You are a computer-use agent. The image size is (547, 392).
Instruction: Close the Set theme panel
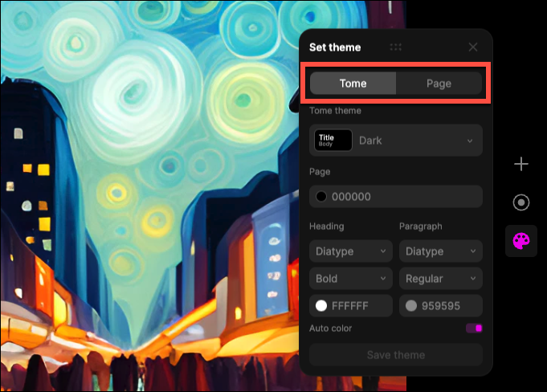(x=473, y=47)
